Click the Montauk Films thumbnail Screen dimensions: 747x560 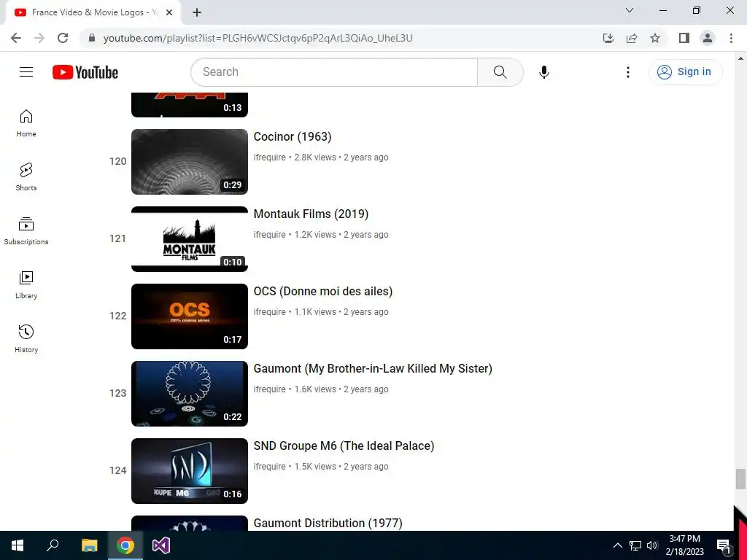[190, 239]
